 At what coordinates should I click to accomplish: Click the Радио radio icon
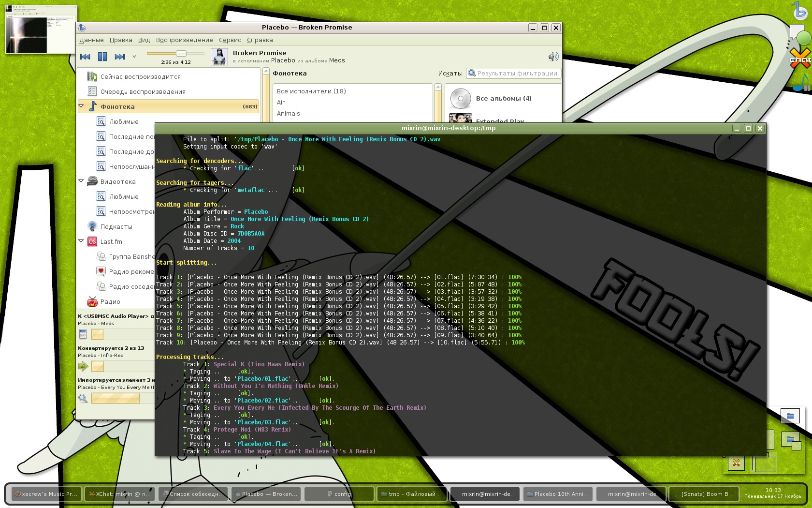[x=92, y=301]
